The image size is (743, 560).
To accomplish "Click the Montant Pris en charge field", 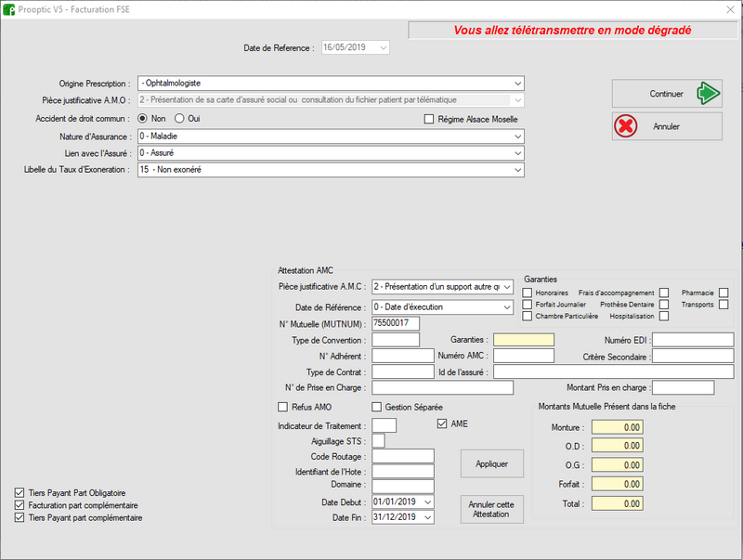I will pos(684,387).
